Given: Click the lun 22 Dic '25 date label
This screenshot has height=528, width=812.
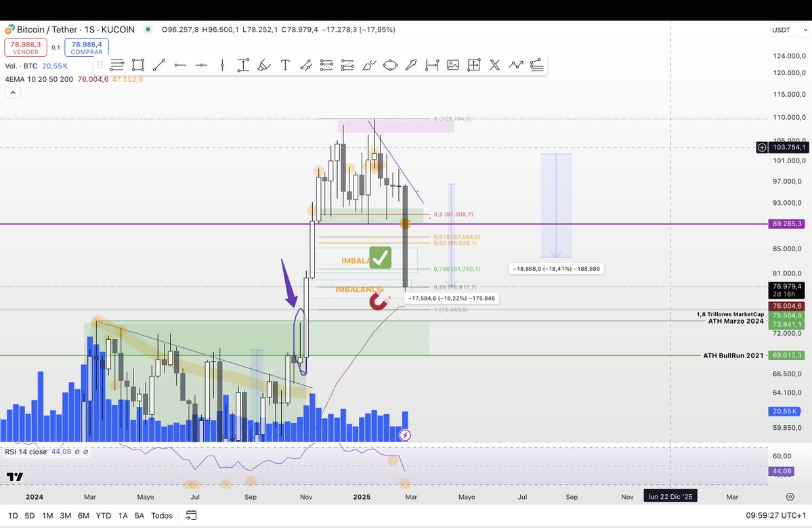Looking at the screenshot, I should pos(670,496).
